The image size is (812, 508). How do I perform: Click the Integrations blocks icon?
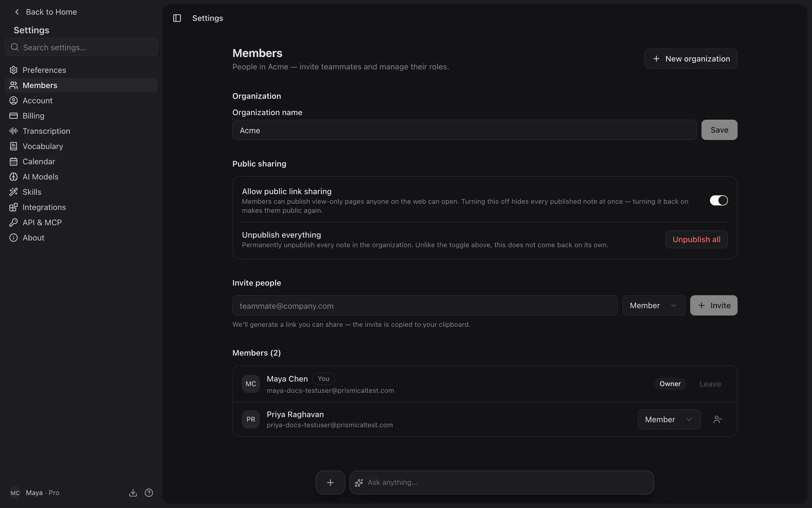(x=14, y=207)
